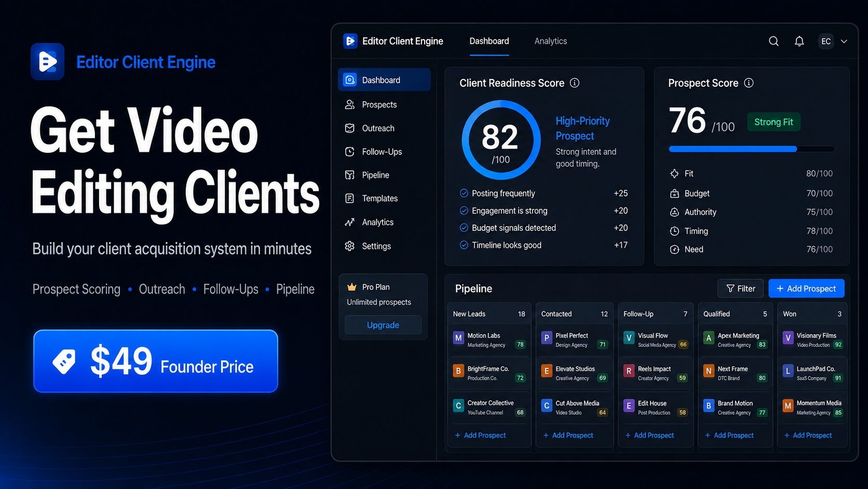Click the large Editor Client Engine banner logo
The width and height of the screenshot is (868, 489).
47,61
